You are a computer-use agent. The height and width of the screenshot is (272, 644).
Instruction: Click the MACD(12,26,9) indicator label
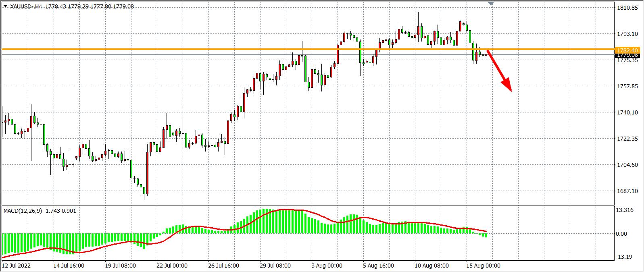25,211
